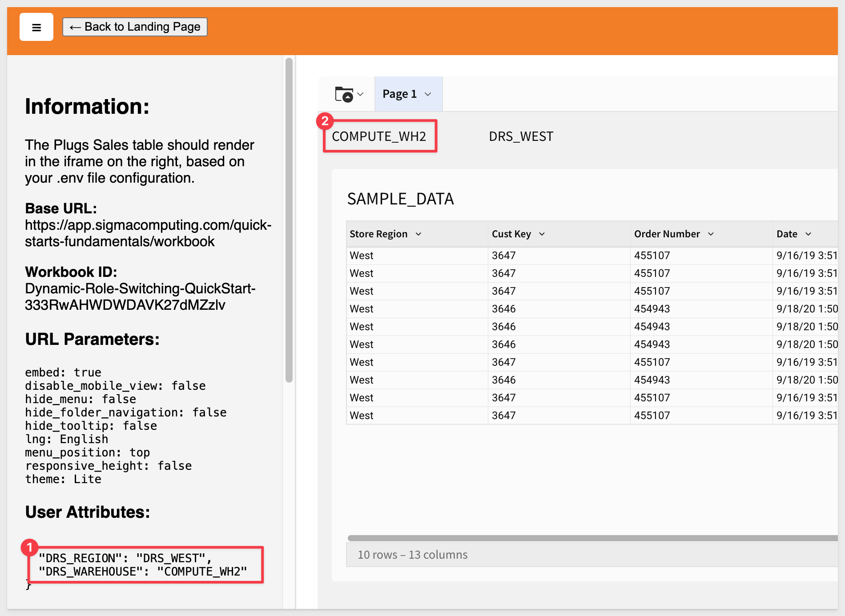Screen dimensions: 845x616
Task: Click the URL Parameters heading
Action: (x=93, y=339)
